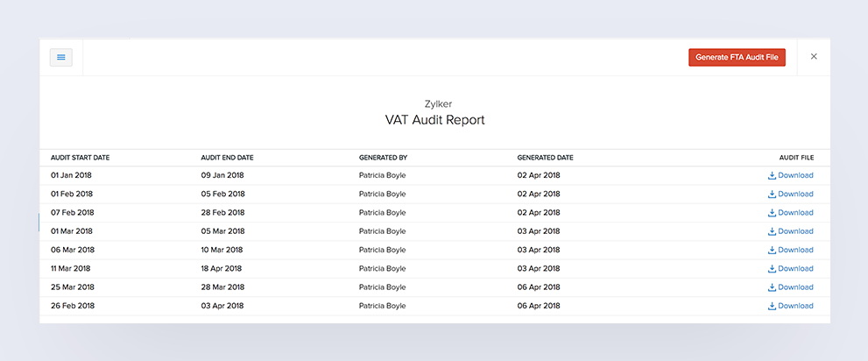Image resolution: width=868 pixels, height=361 pixels.
Task: Click the Zylker organization name
Action: (x=434, y=103)
